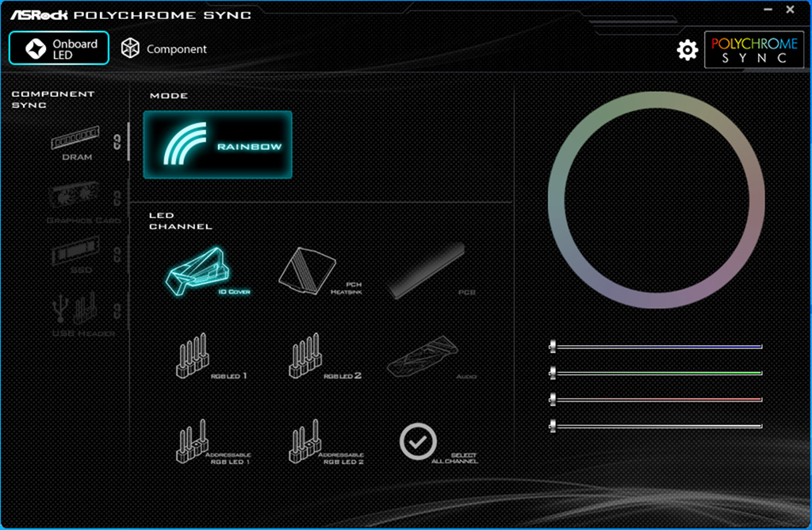Open settings with the gear icon
The width and height of the screenshot is (812, 530).
[x=688, y=50]
